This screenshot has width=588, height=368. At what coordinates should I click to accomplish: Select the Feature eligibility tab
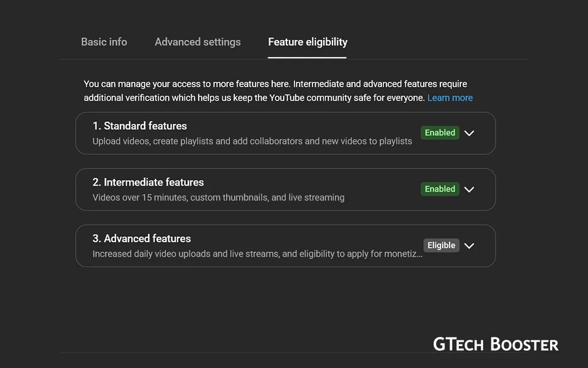[x=308, y=42]
